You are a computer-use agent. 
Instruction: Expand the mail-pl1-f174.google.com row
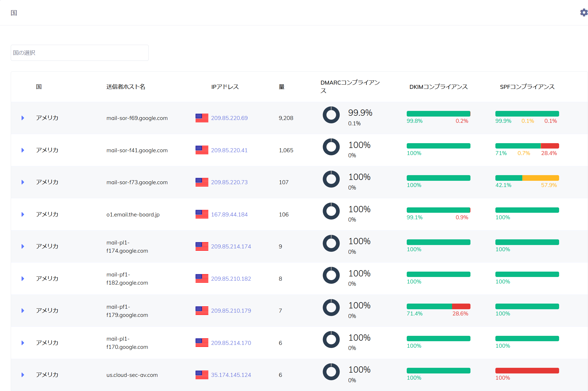point(23,246)
